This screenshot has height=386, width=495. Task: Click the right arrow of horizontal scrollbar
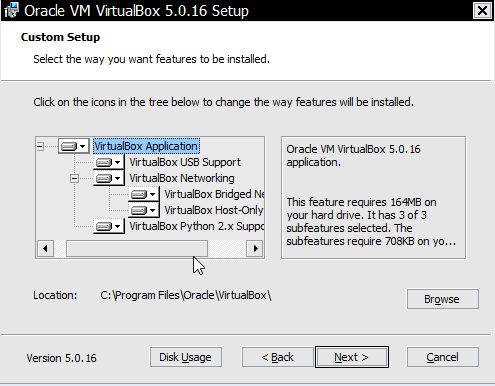click(x=255, y=248)
